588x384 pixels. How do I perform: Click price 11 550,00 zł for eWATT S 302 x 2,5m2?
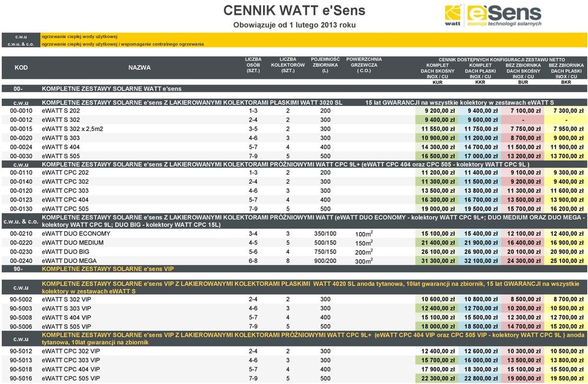(438, 129)
